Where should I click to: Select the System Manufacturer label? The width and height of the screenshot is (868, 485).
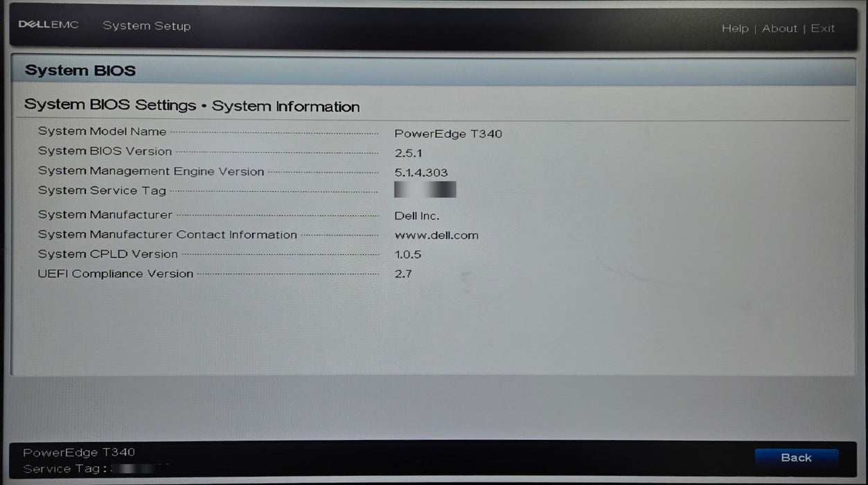(105, 215)
